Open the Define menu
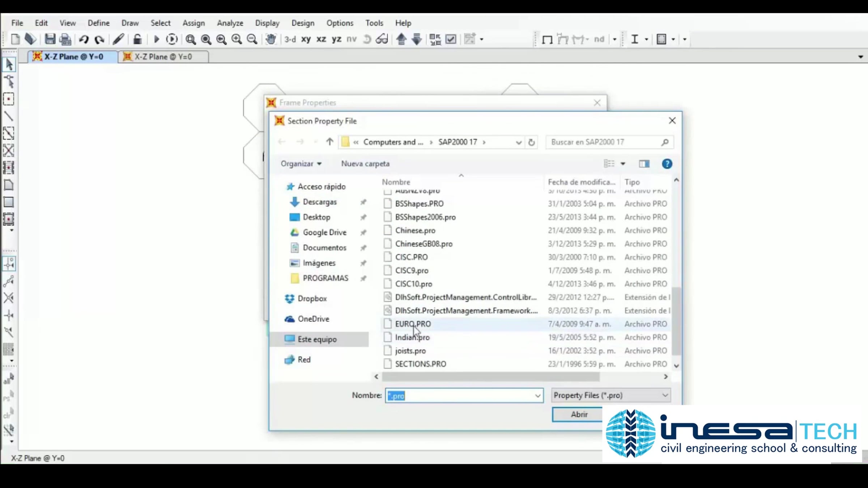This screenshot has height=488, width=868. click(98, 23)
